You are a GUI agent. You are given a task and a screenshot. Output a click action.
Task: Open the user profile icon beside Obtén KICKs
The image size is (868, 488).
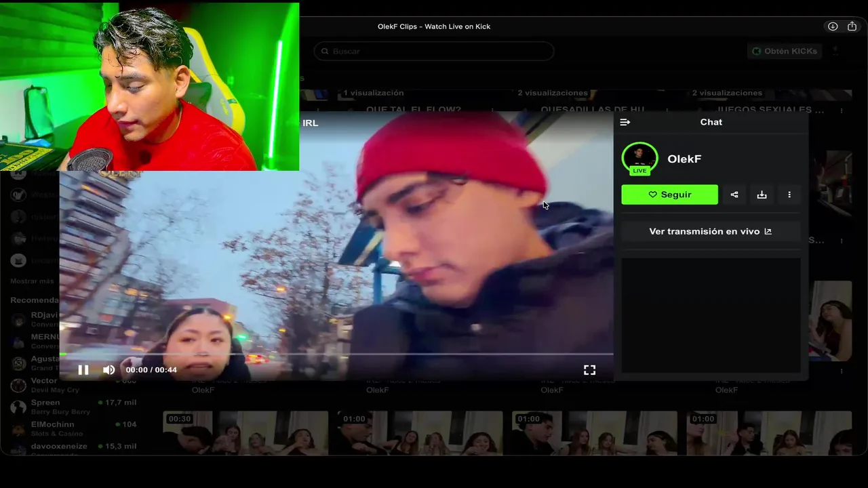tap(835, 51)
